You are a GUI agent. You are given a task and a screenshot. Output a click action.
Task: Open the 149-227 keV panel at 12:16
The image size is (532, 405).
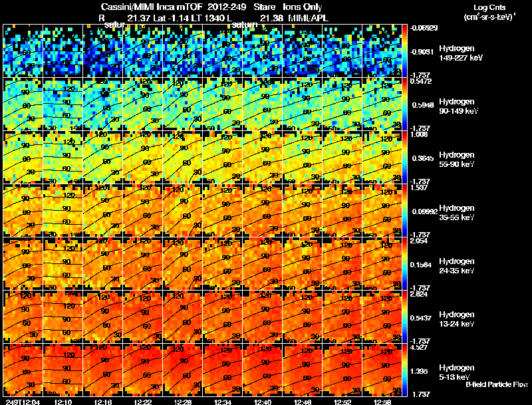pyautogui.click(x=103, y=51)
